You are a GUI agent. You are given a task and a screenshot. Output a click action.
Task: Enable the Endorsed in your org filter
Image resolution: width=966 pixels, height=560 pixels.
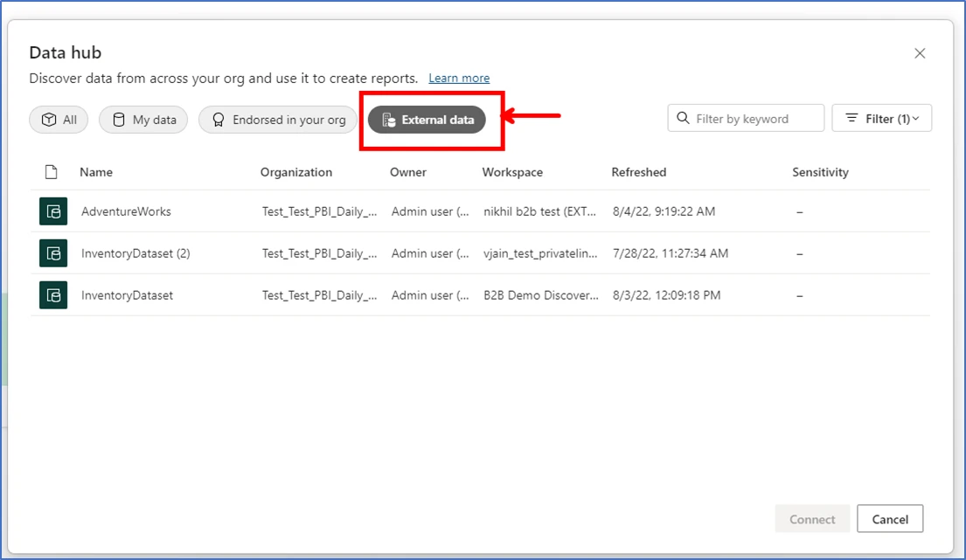pyautogui.click(x=278, y=119)
